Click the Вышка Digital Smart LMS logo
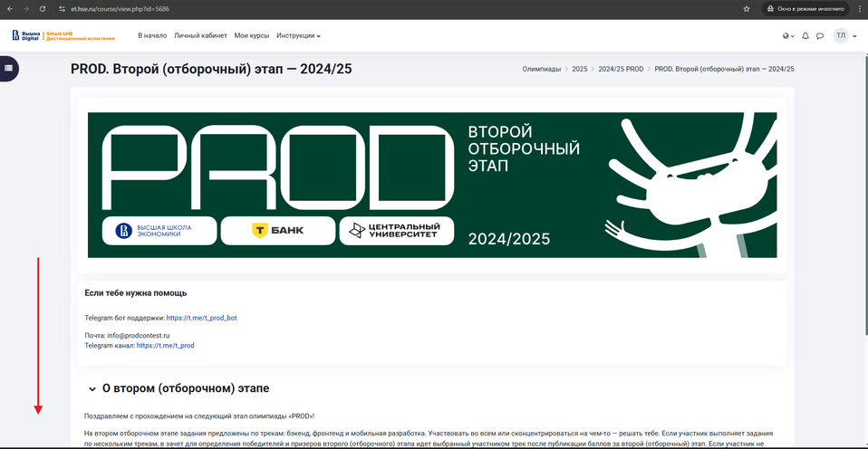Viewport: 868px width, 449px height. coord(63,36)
